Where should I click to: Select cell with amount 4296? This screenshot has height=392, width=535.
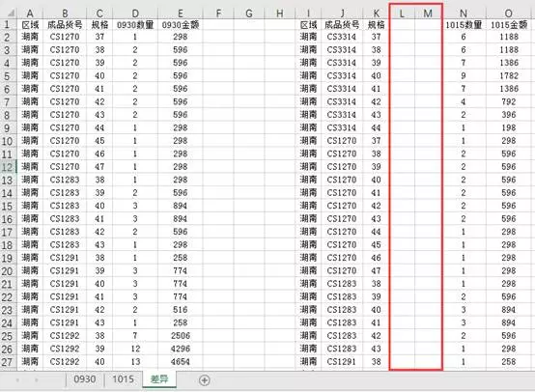pos(181,349)
